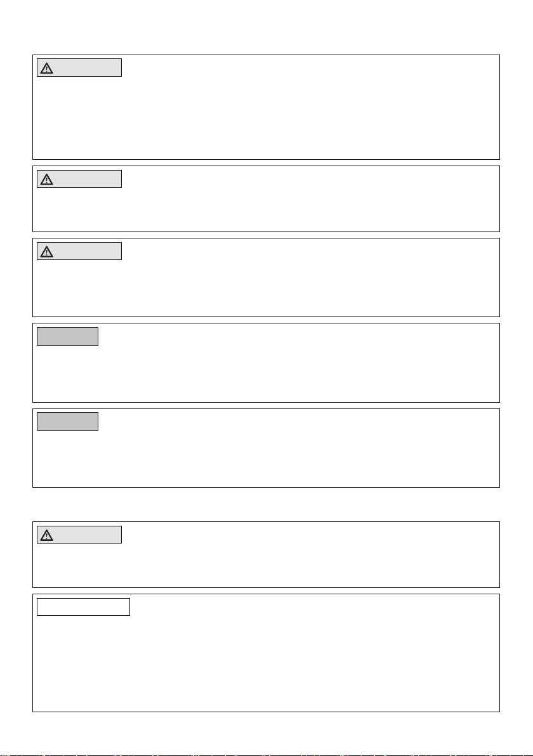
Task: Select the light gray label in the third box
Action: (x=79, y=251)
